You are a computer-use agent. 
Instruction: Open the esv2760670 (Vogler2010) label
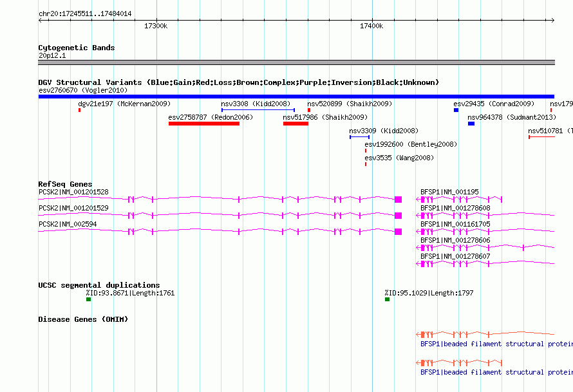point(83,90)
